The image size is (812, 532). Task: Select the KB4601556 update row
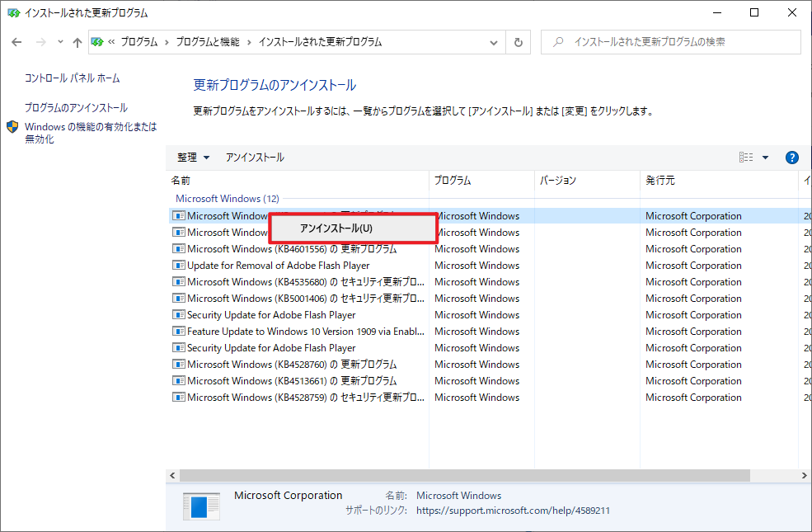490,248
